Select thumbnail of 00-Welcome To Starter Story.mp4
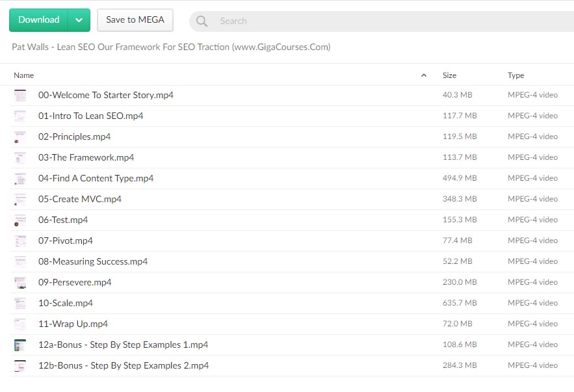 pyautogui.click(x=20, y=95)
